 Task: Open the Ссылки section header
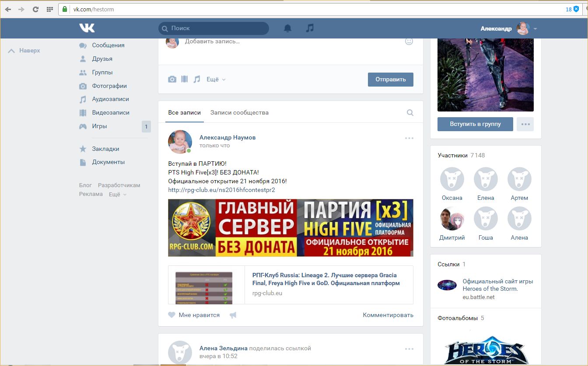[451, 264]
